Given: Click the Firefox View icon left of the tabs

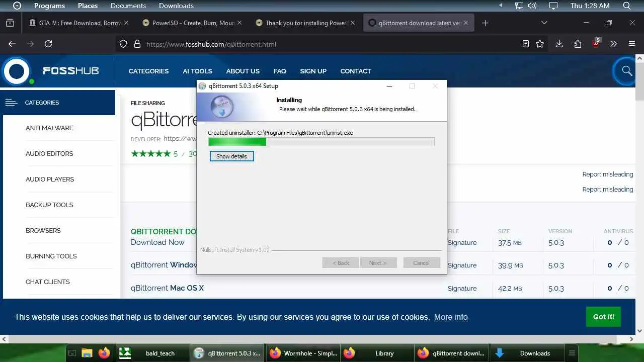Looking at the screenshot, I should [10, 23].
